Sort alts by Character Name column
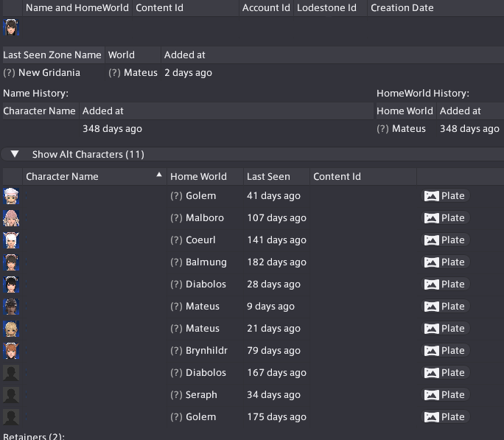This screenshot has width=504, height=440. pos(94,176)
